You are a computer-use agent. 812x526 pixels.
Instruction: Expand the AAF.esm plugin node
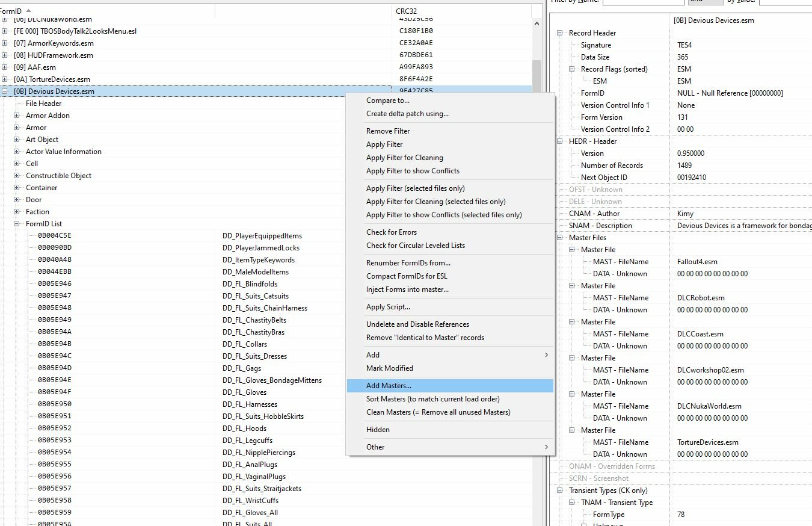coord(5,67)
